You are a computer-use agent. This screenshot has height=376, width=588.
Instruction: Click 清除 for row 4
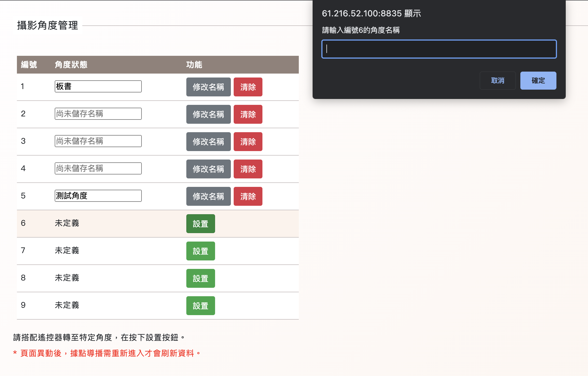pos(248,169)
